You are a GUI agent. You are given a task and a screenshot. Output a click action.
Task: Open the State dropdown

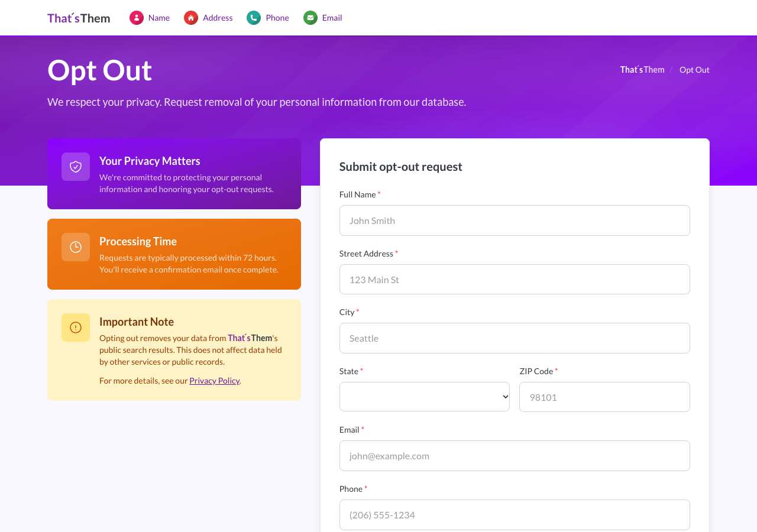coord(425,397)
